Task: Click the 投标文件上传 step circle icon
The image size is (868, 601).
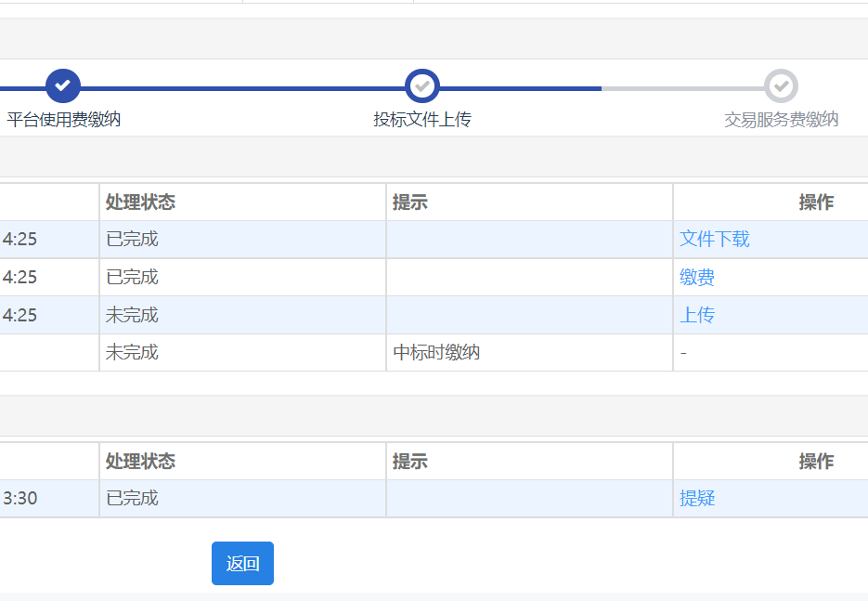Action: point(422,85)
